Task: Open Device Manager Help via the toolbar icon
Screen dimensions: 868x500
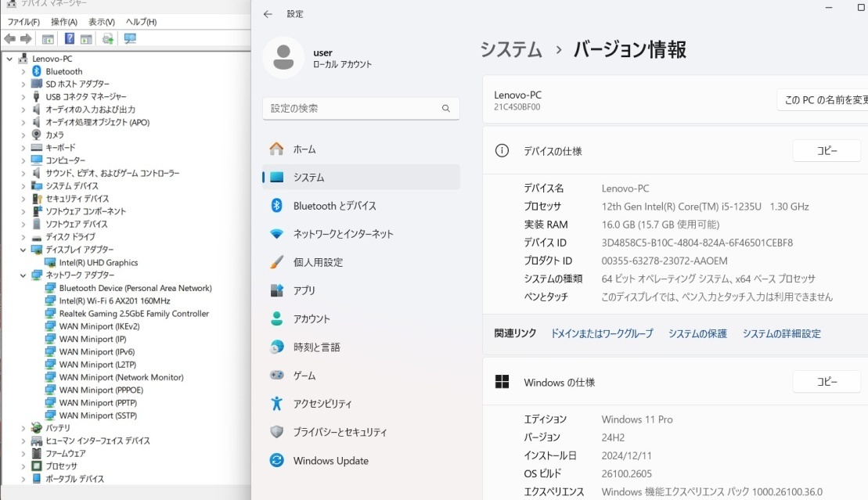Action: point(69,38)
